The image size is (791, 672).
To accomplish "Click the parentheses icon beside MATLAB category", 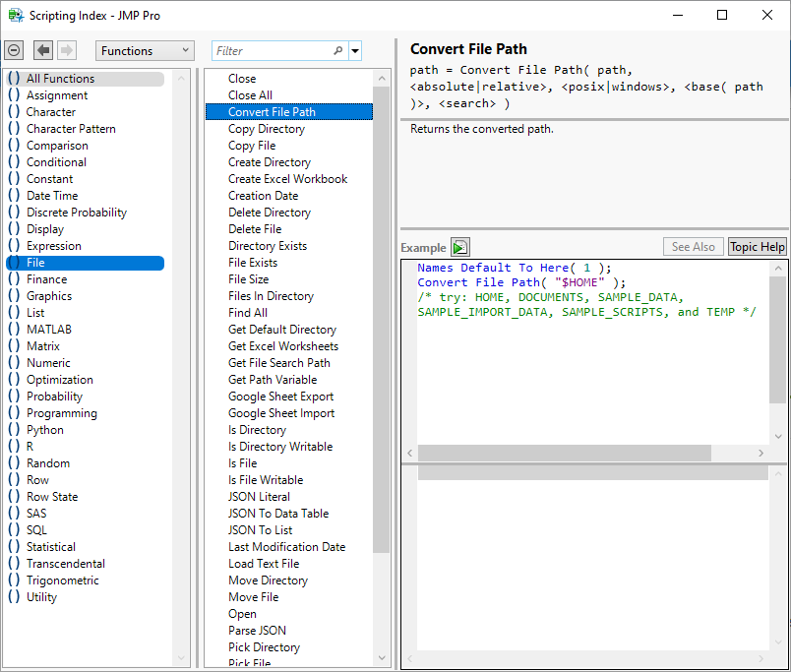I will (x=14, y=330).
